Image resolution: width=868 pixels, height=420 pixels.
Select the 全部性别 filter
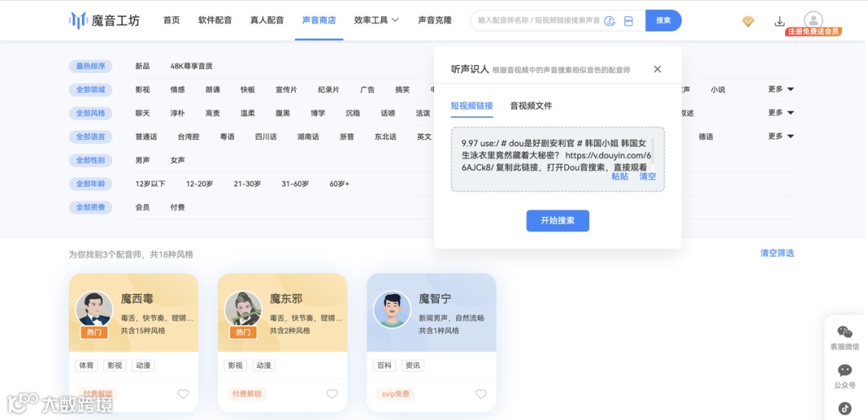(x=90, y=161)
